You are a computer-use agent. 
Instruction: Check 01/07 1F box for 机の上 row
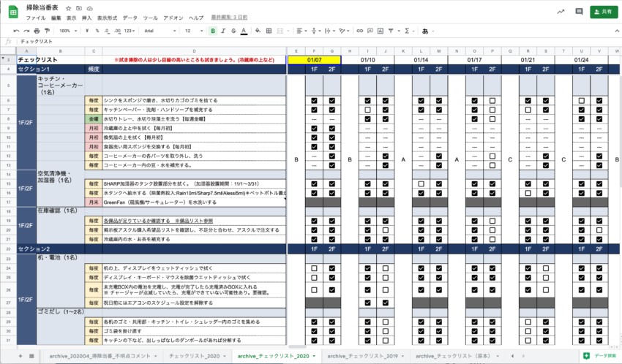314,268
